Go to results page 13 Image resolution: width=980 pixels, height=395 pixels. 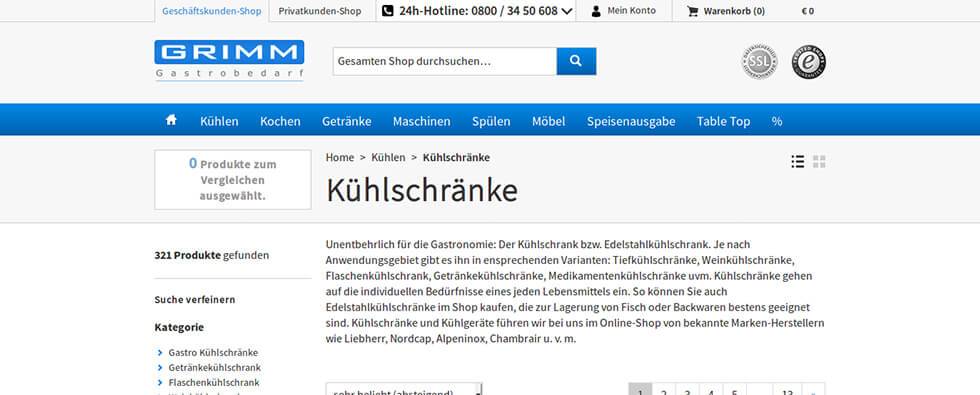[788, 389]
